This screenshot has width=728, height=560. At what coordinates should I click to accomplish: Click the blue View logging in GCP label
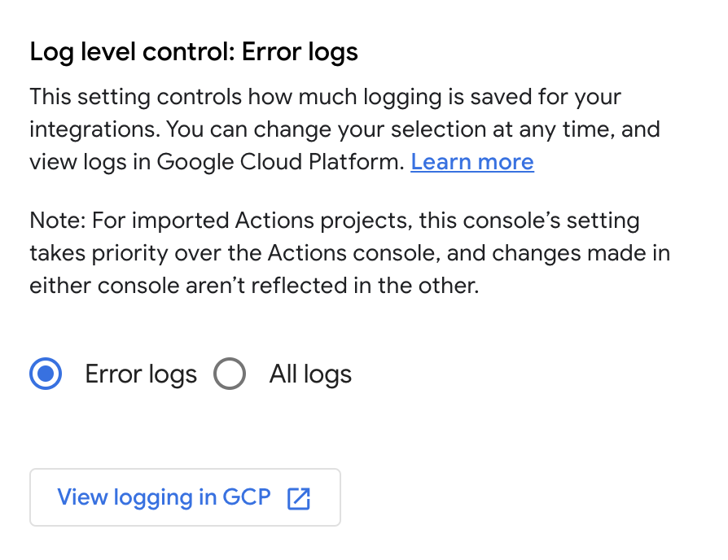coord(163,497)
